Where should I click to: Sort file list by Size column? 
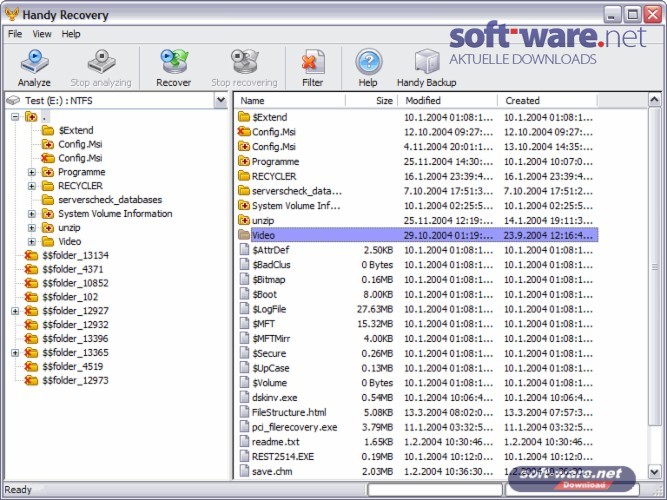point(371,100)
